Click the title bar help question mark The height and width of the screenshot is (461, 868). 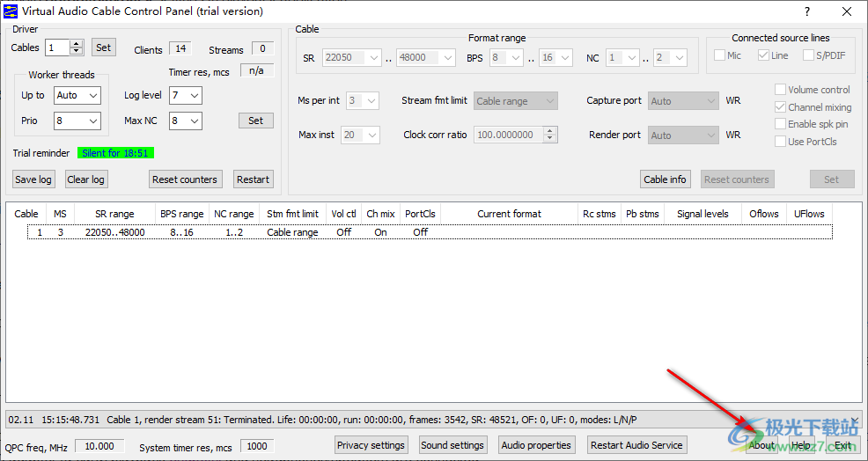tap(806, 11)
